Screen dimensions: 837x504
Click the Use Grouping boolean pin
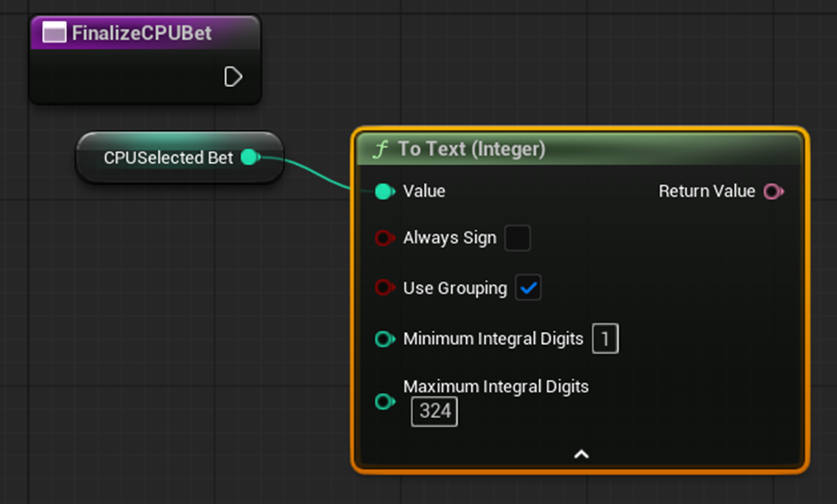pyautogui.click(x=384, y=289)
